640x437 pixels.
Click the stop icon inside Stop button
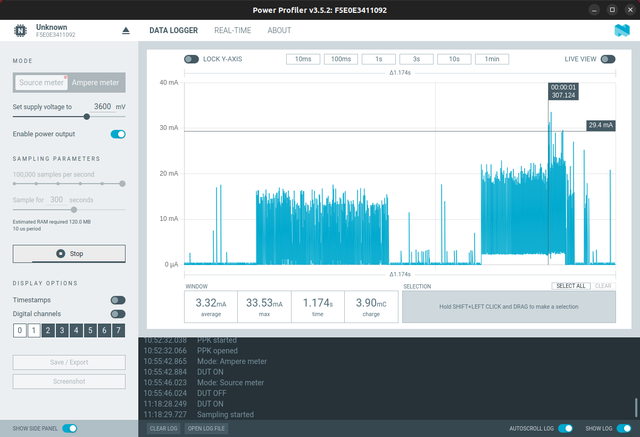(61, 254)
